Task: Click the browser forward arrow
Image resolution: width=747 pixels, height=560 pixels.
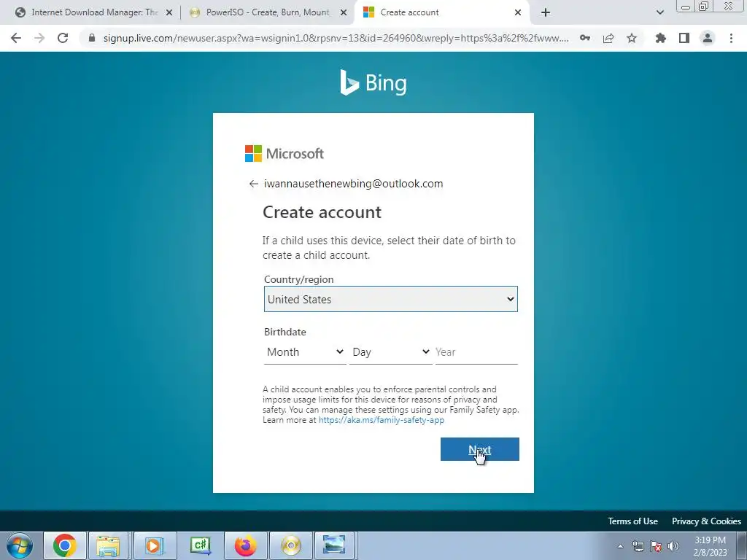Action: point(39,38)
